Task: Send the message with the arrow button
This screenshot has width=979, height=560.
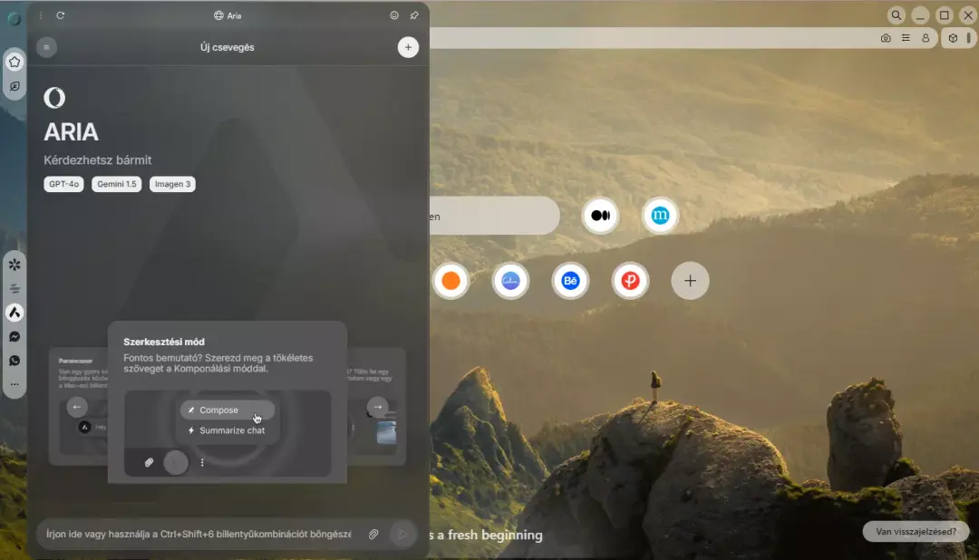Action: tap(402, 535)
